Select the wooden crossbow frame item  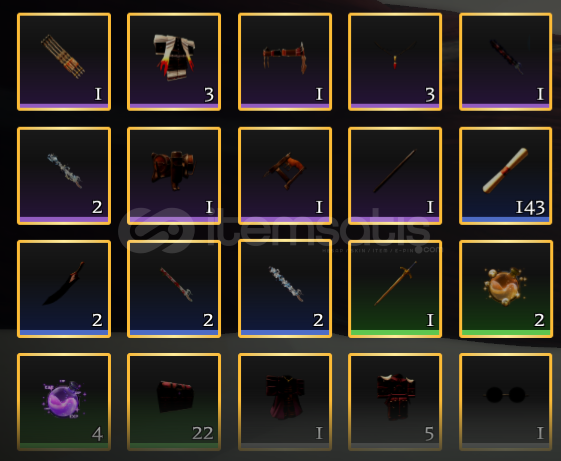pyautogui.click(x=285, y=176)
